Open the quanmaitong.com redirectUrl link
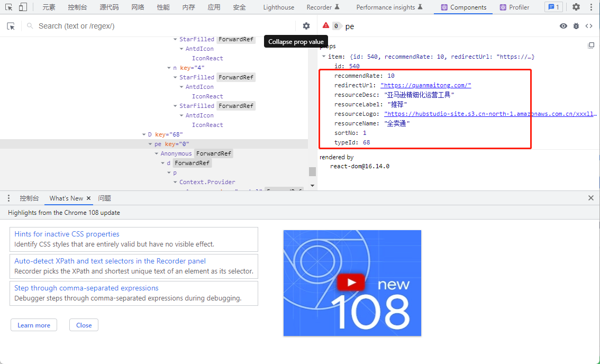600x364 pixels. [425, 85]
